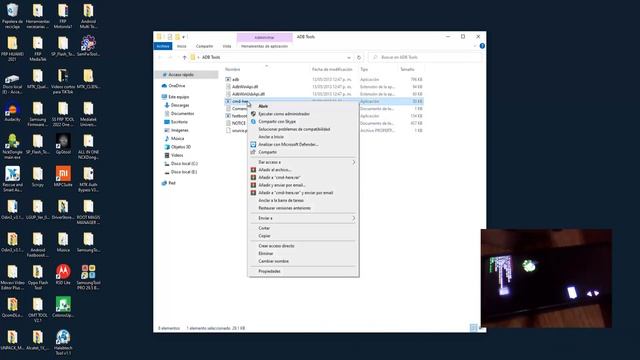
Task: Open the NckDongle main exe shortcut
Action: coord(12,146)
